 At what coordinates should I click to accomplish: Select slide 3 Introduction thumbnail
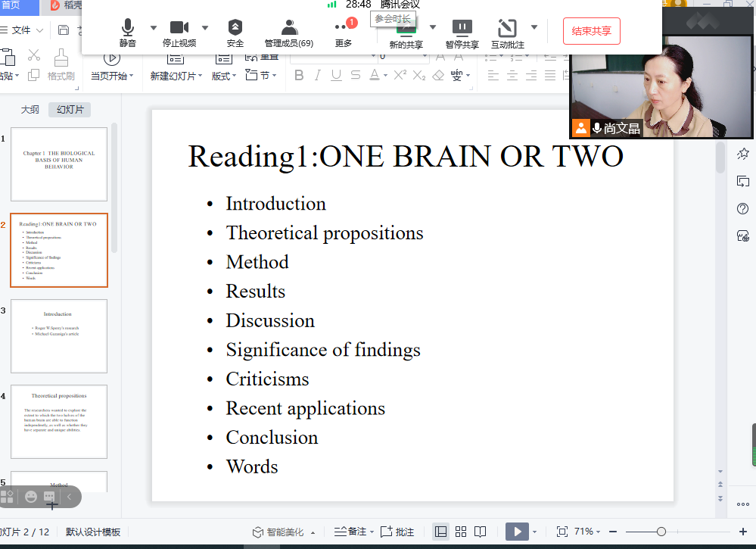click(58, 335)
